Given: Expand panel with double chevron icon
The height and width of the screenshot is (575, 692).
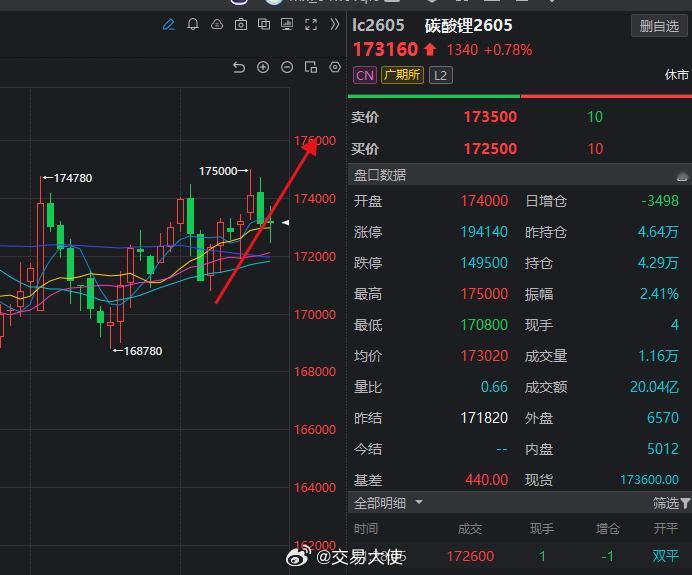Looking at the screenshot, I should pyautogui.click(x=335, y=24).
